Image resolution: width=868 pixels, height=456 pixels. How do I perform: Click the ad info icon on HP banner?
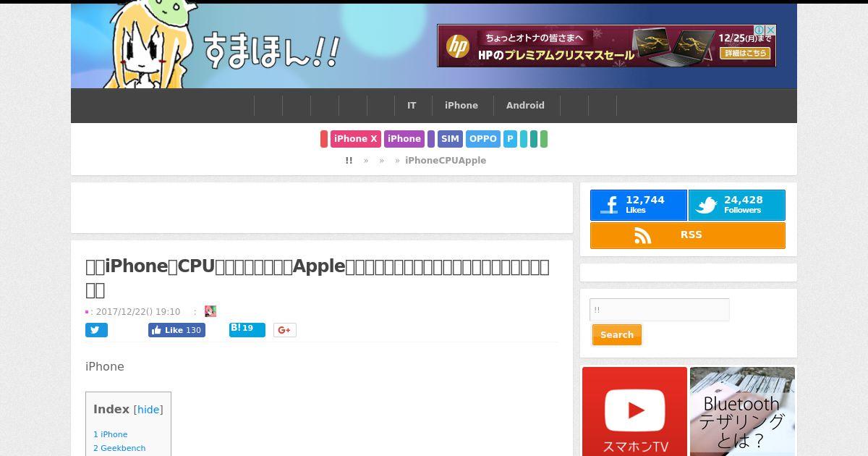pyautogui.click(x=760, y=30)
